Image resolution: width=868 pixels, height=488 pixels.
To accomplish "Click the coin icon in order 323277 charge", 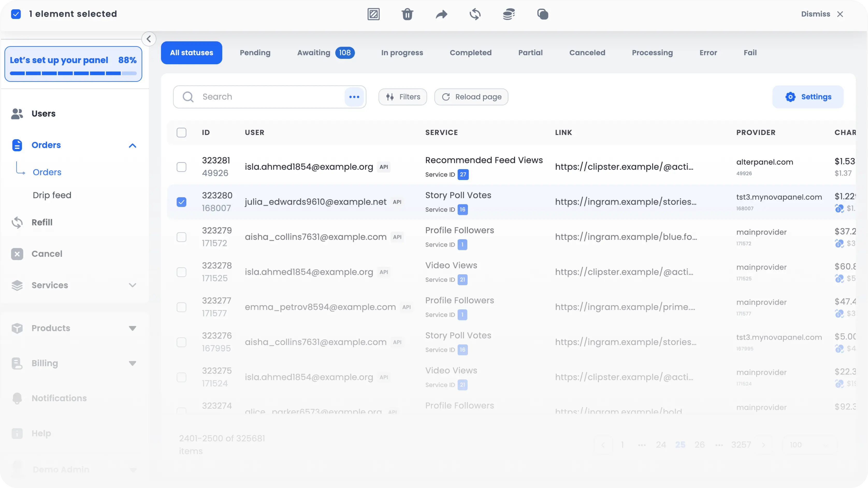I will tap(839, 314).
